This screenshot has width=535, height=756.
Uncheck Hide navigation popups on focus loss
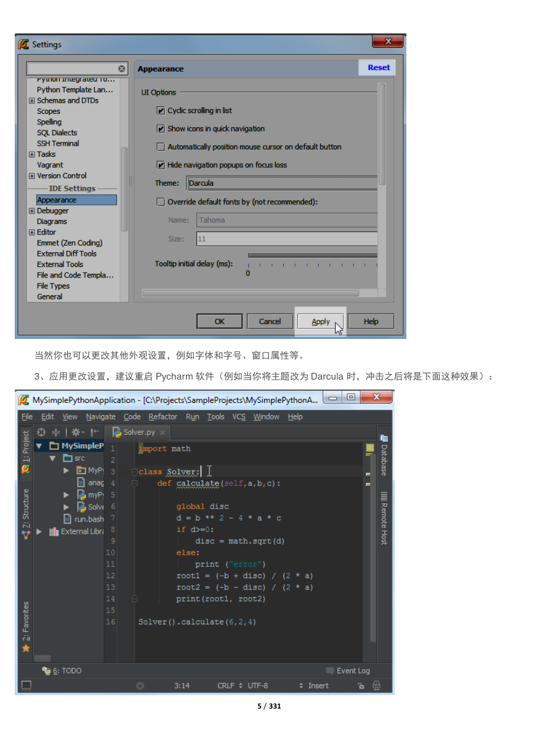tap(161, 165)
